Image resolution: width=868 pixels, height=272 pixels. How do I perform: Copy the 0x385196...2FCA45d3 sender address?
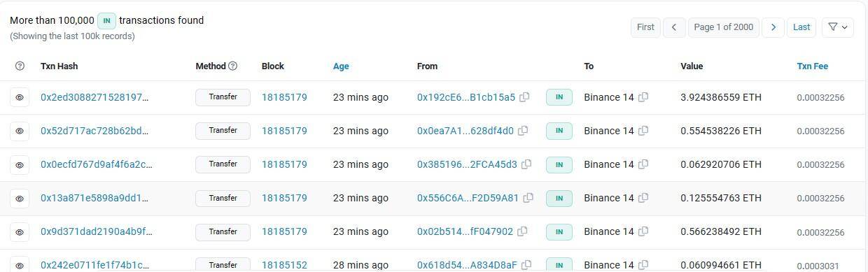click(526, 164)
